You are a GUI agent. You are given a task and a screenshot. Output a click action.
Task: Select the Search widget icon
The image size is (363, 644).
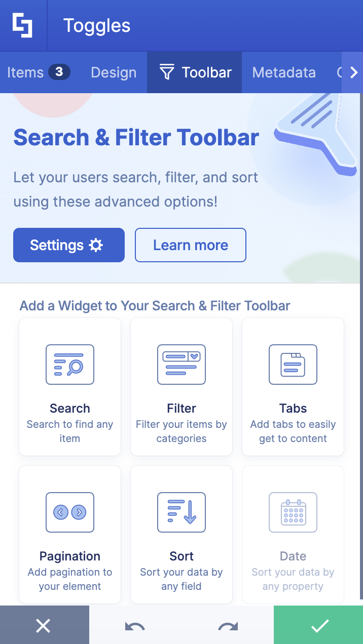click(x=69, y=364)
